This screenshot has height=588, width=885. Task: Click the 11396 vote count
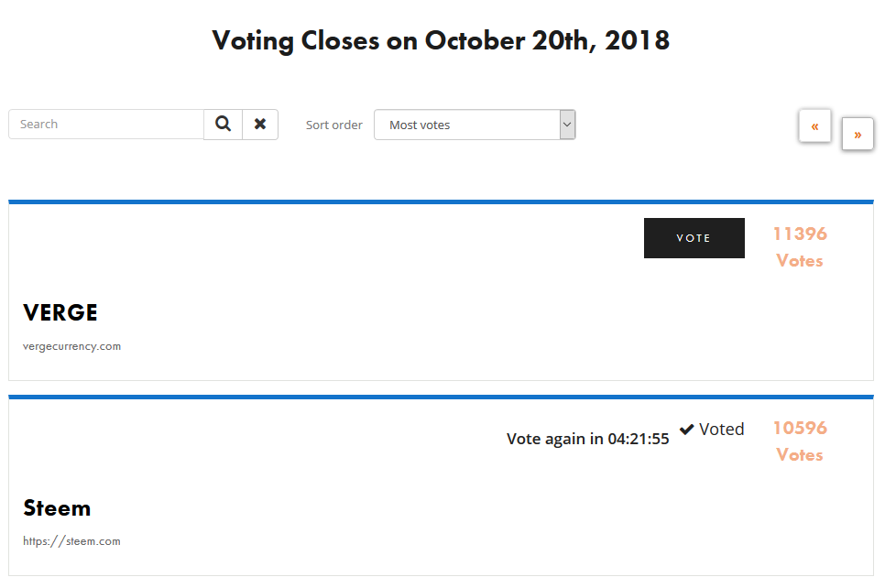pyautogui.click(x=799, y=234)
